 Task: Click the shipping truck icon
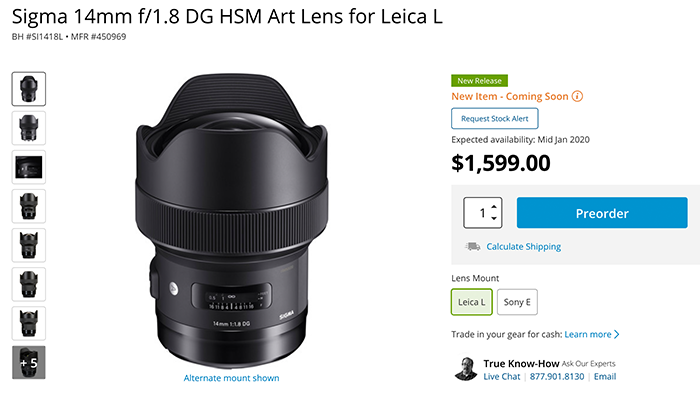coord(472,246)
